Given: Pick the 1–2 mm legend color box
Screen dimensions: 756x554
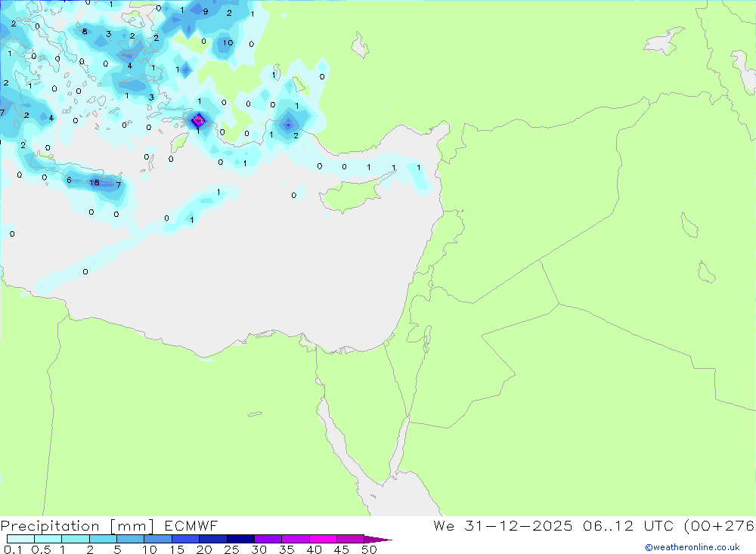Looking at the screenshot, I should [75, 539].
